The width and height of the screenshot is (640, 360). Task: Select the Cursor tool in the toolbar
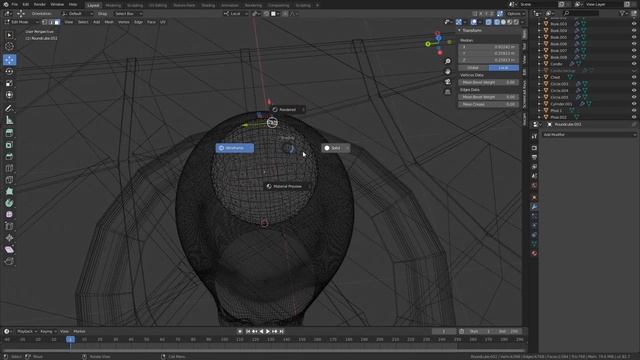(9, 47)
